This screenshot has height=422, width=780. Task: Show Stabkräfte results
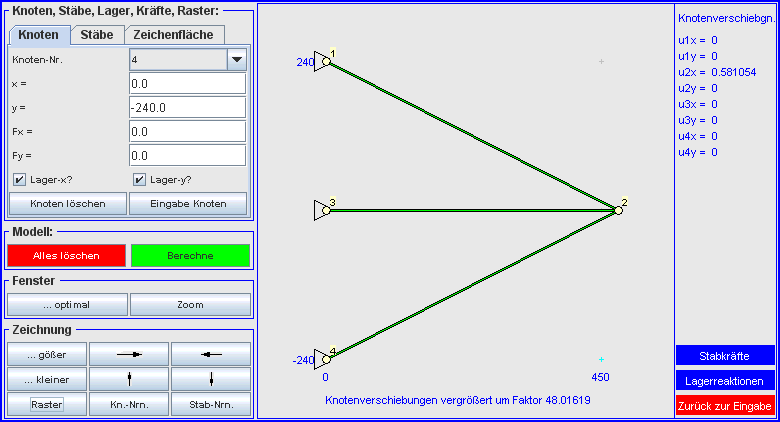[725, 355]
